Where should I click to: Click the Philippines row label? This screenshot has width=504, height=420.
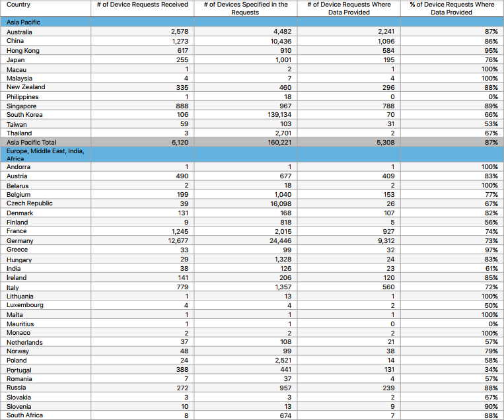22,96
